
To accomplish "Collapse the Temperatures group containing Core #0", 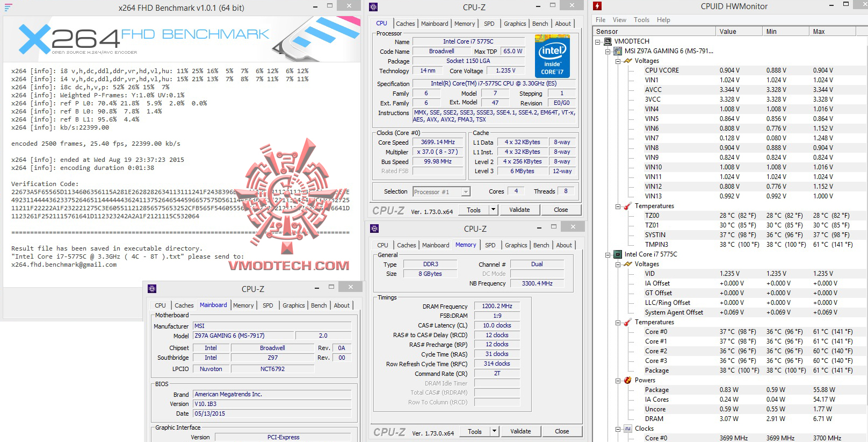I will pyautogui.click(x=618, y=322).
